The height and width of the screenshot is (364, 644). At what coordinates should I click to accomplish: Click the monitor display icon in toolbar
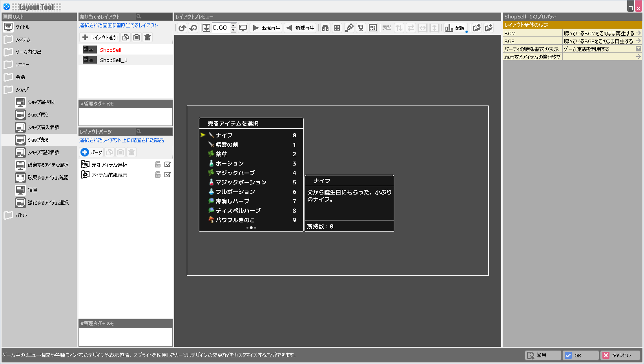243,28
